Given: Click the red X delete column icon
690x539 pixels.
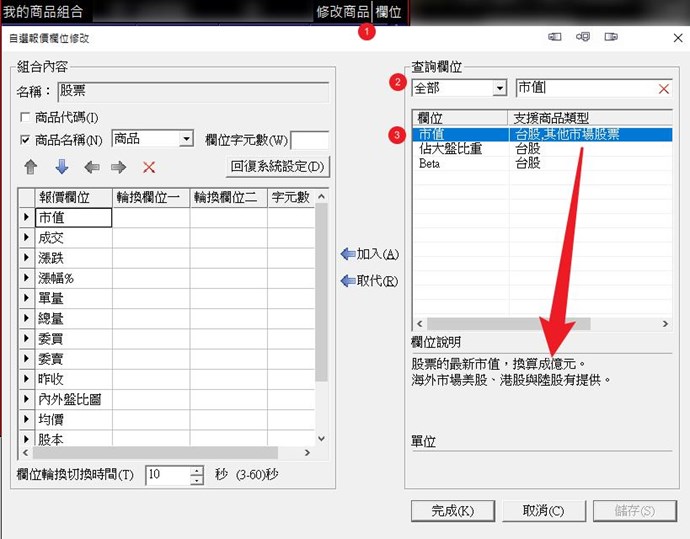Looking at the screenshot, I should point(149,167).
